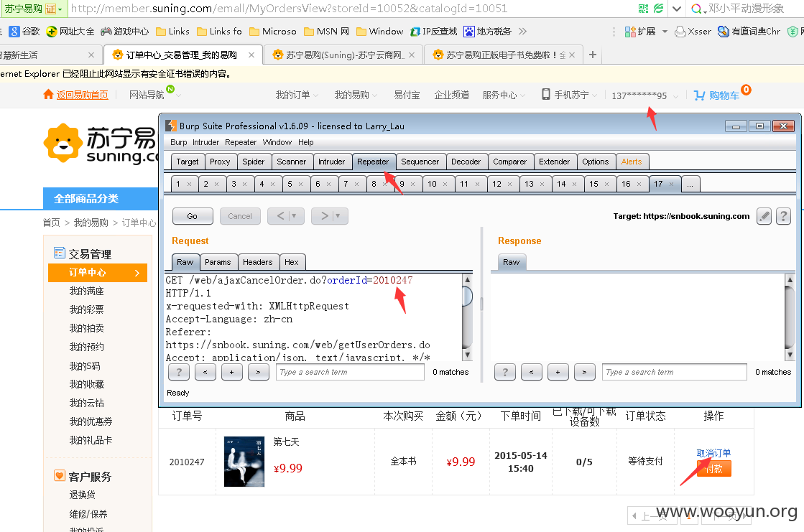Expand the 137******95 account dropdown
This screenshot has width=804, height=532.
coord(675,96)
